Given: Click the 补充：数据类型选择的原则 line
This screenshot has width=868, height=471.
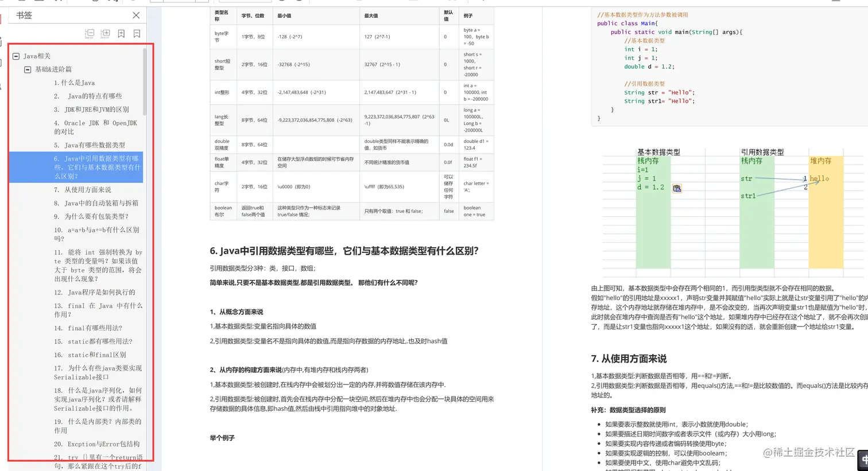Looking at the screenshot, I should [628, 410].
